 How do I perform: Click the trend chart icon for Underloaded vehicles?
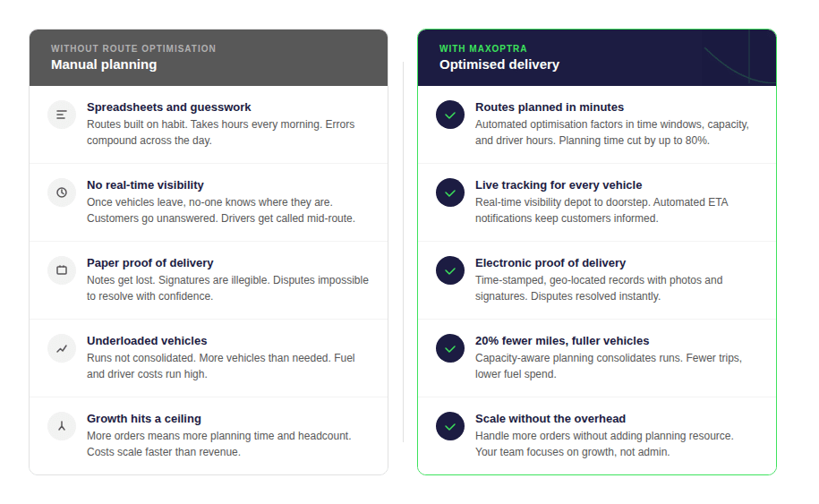point(62,348)
